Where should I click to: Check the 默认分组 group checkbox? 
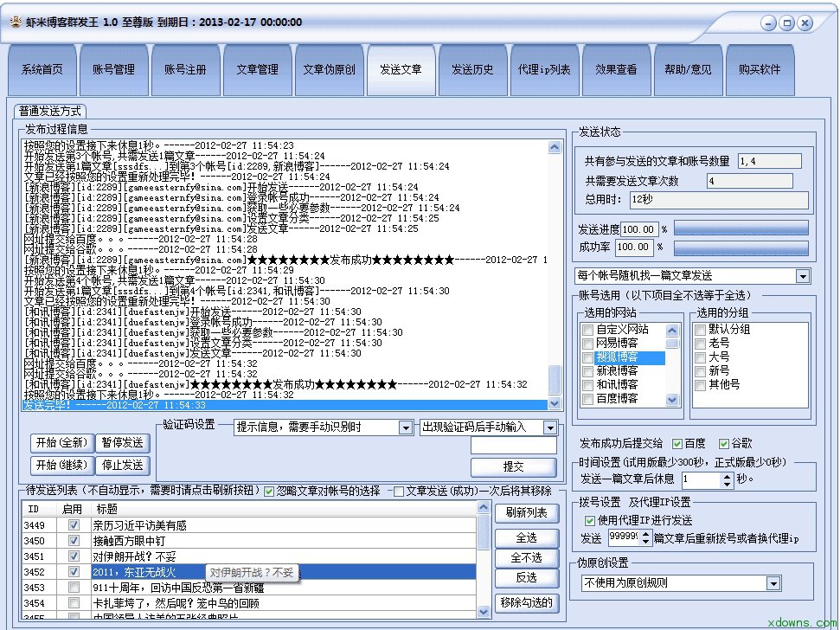tap(700, 330)
